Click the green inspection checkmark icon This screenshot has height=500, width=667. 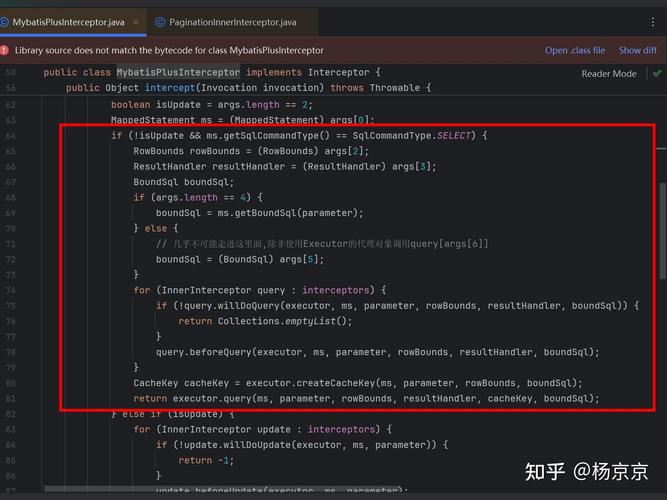point(657,73)
